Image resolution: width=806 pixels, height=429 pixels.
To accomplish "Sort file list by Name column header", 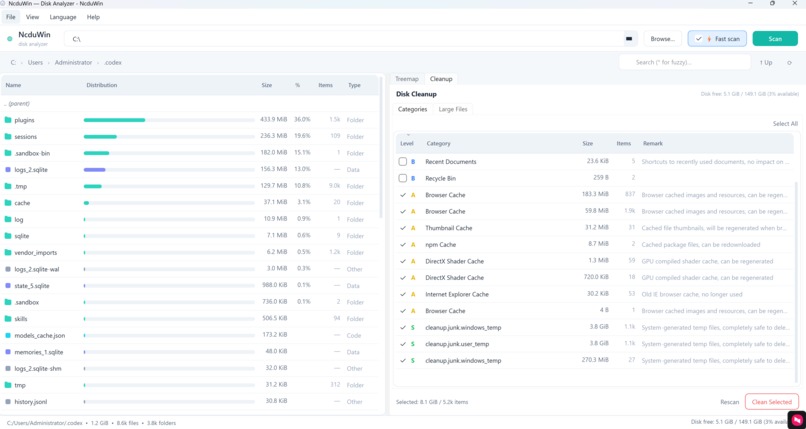I will [x=13, y=85].
